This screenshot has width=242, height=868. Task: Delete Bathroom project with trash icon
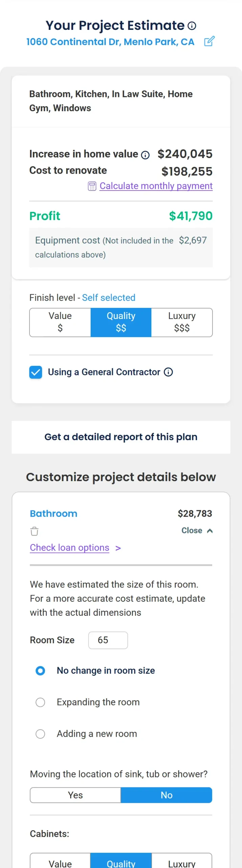pos(34,531)
